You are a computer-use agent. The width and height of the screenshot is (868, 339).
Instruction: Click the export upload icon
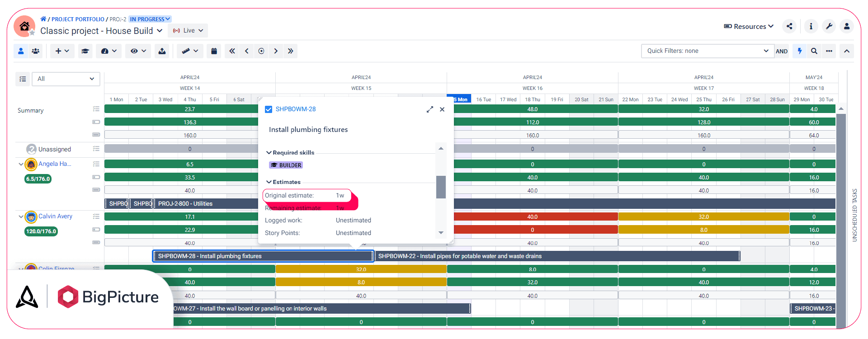point(162,51)
